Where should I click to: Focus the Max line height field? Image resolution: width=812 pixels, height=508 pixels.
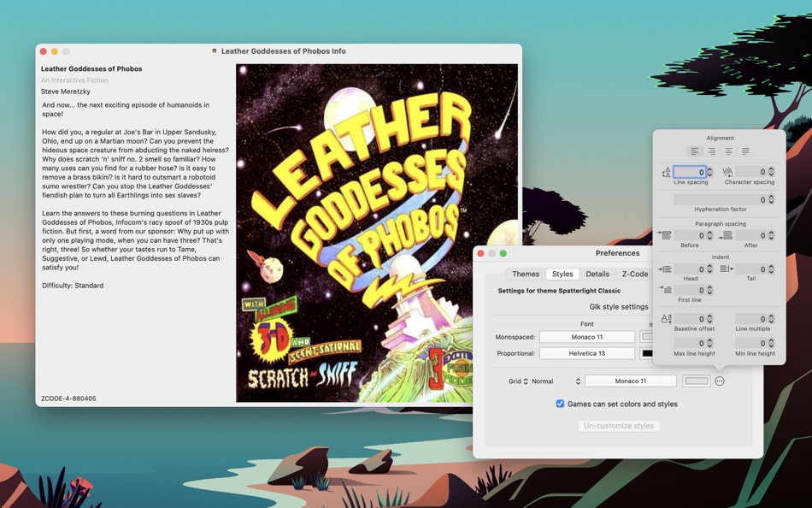coord(690,343)
